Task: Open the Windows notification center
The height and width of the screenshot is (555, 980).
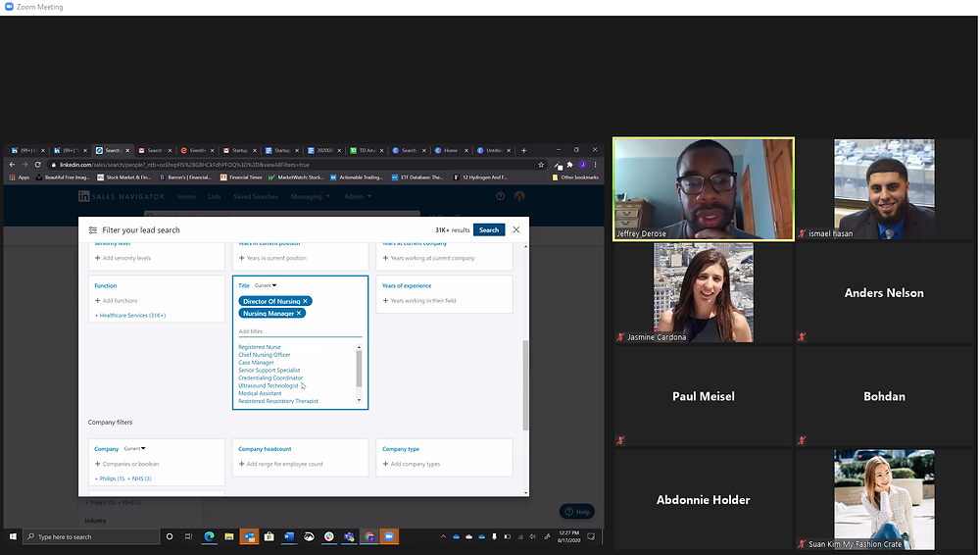Action: tap(591, 536)
